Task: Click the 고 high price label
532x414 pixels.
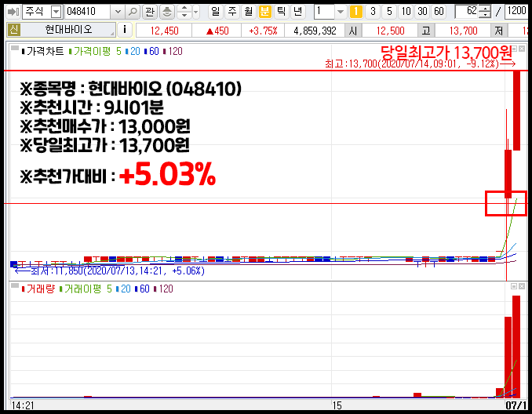Action: 426,31
